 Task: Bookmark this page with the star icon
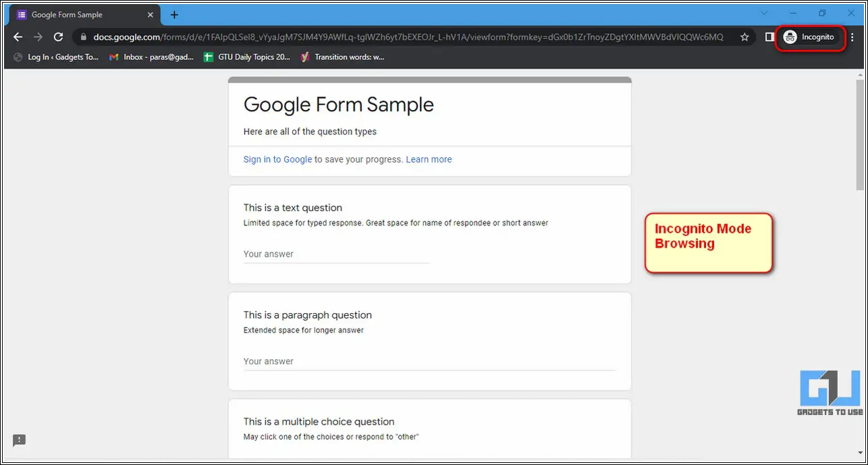(x=744, y=37)
